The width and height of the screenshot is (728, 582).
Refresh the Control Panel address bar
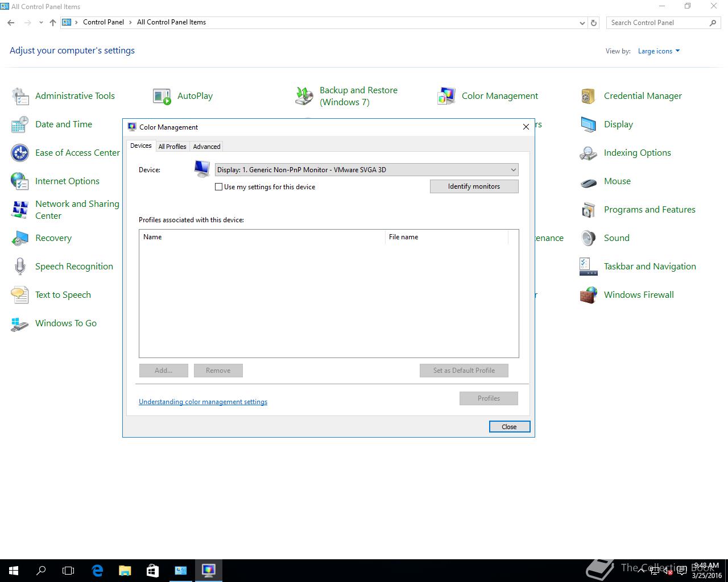point(594,23)
